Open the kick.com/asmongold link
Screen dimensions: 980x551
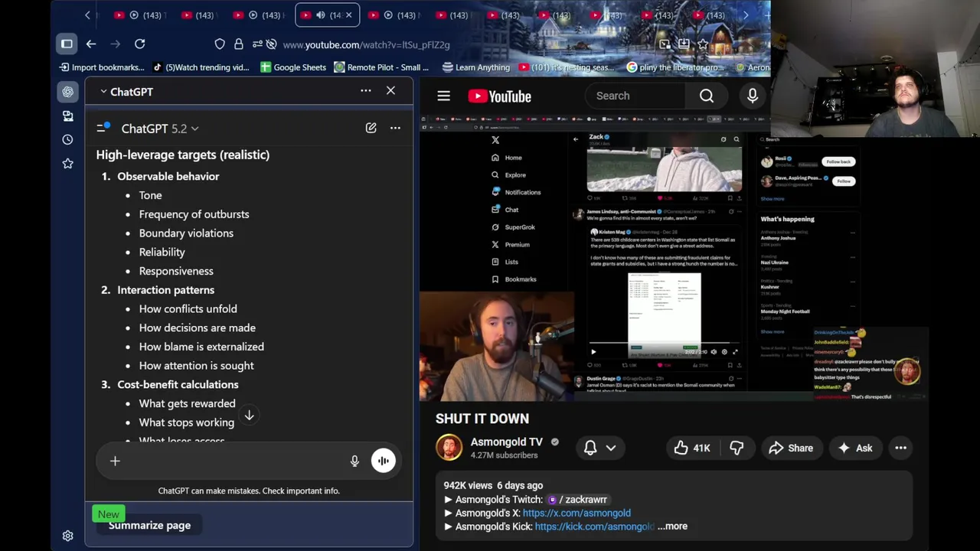click(595, 527)
